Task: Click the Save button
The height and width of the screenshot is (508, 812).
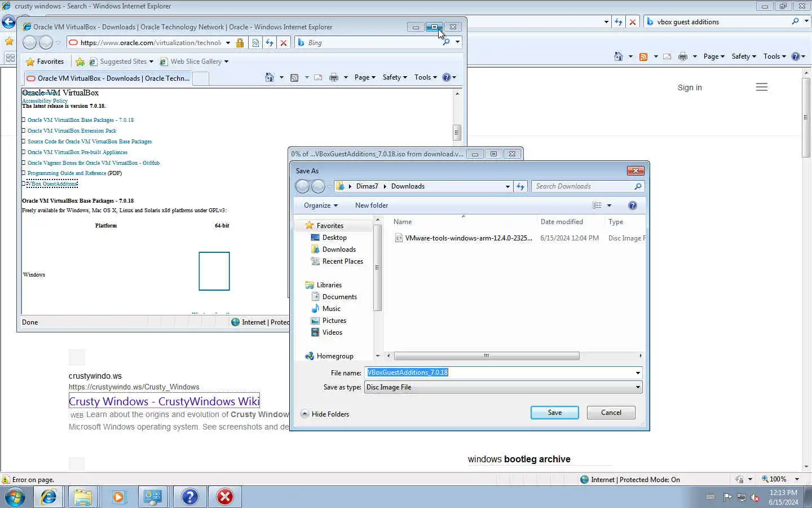Action: click(x=554, y=413)
